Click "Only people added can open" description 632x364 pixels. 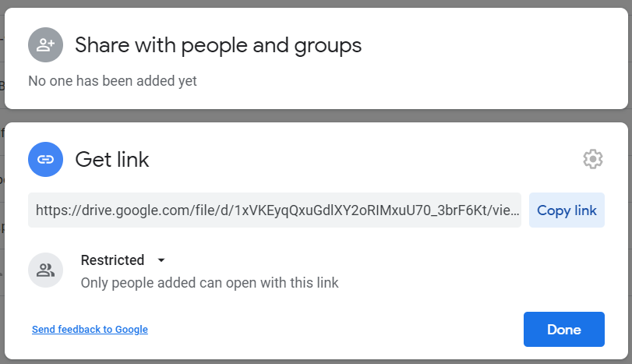pos(210,283)
